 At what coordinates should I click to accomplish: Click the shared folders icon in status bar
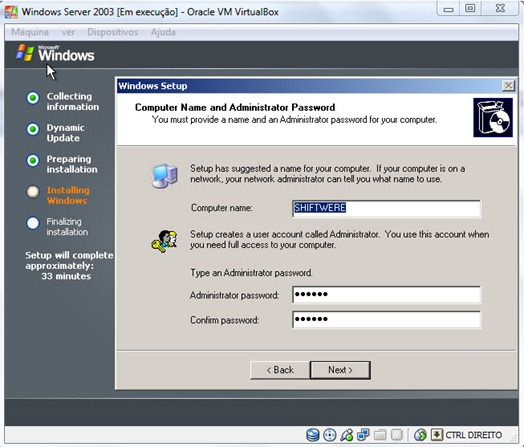380,435
